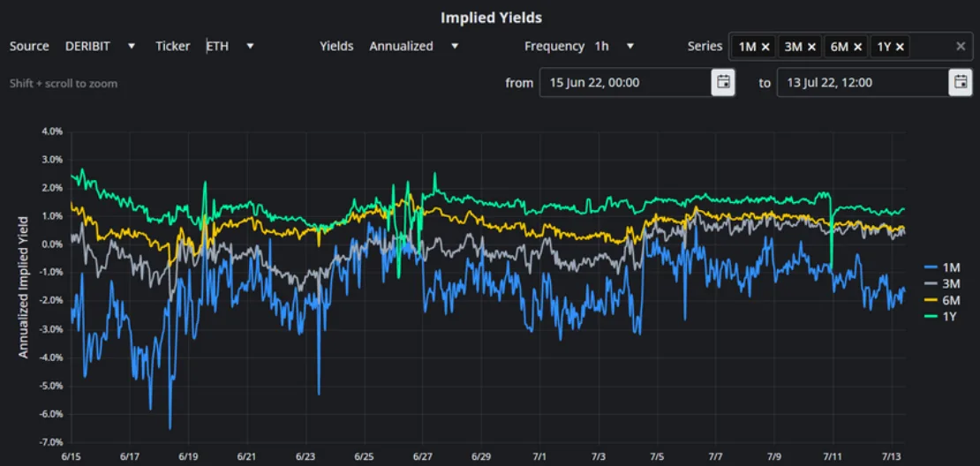Click the 7/9 x-axis date label
980x466 pixels.
[774, 456]
